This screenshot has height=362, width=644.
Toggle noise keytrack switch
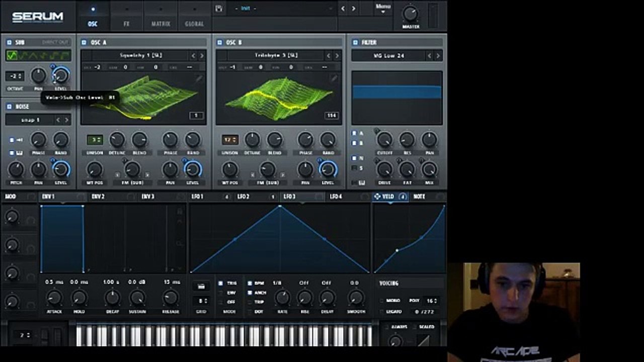click(12, 152)
